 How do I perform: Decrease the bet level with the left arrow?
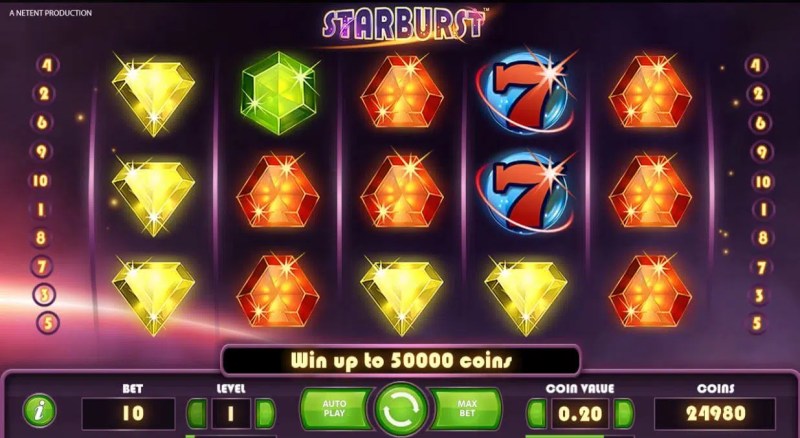197,413
